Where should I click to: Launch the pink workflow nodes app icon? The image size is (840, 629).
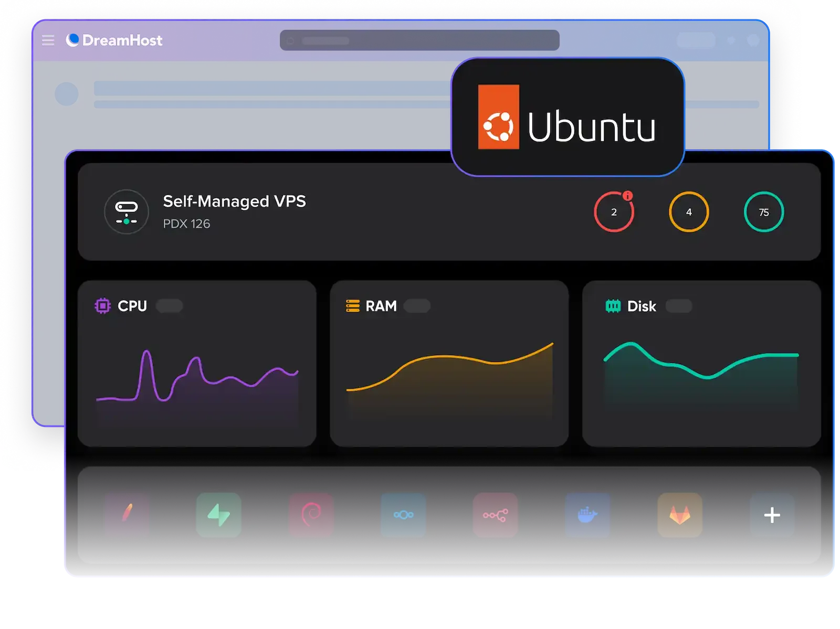pos(495,515)
